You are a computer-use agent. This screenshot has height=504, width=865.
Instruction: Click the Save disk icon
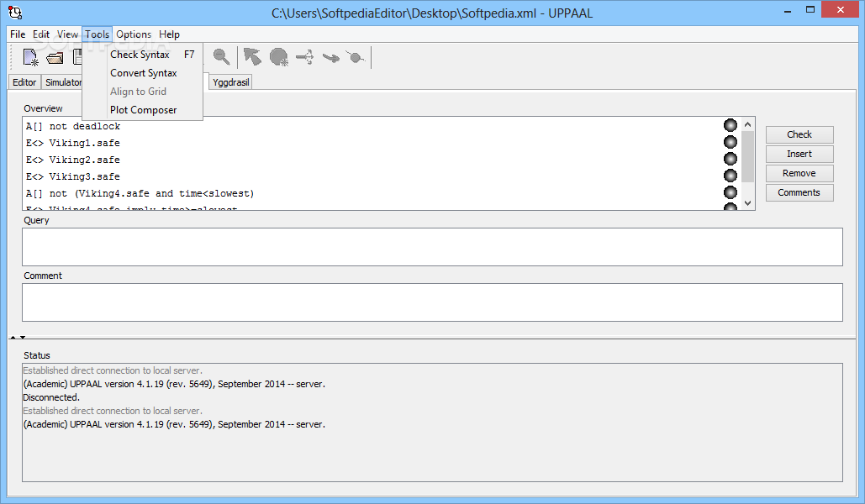click(77, 57)
